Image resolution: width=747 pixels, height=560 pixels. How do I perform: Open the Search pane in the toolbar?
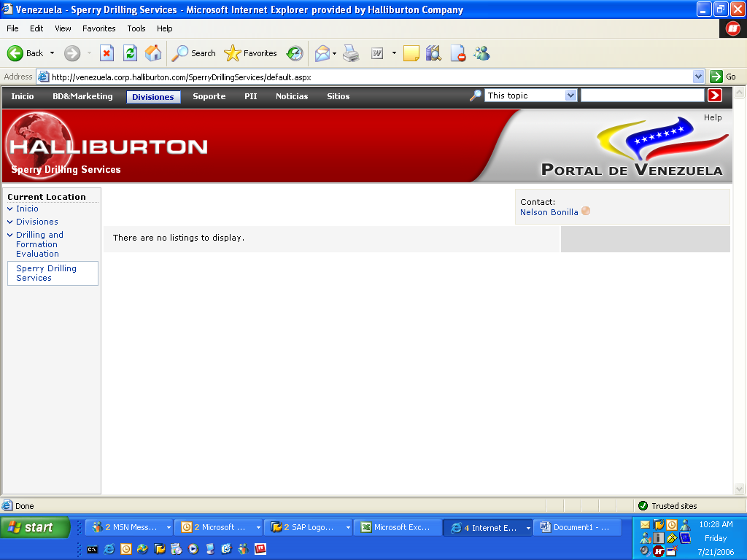pos(193,53)
